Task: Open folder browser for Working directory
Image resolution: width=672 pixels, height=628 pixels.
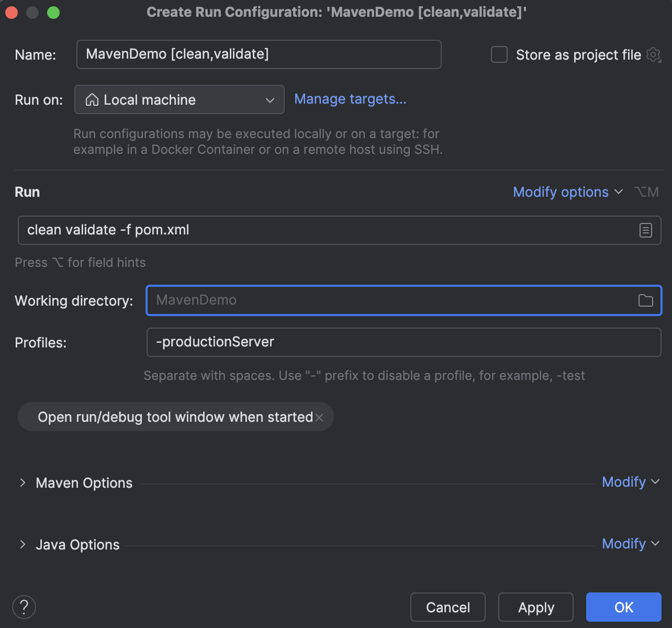Action: coord(646,300)
